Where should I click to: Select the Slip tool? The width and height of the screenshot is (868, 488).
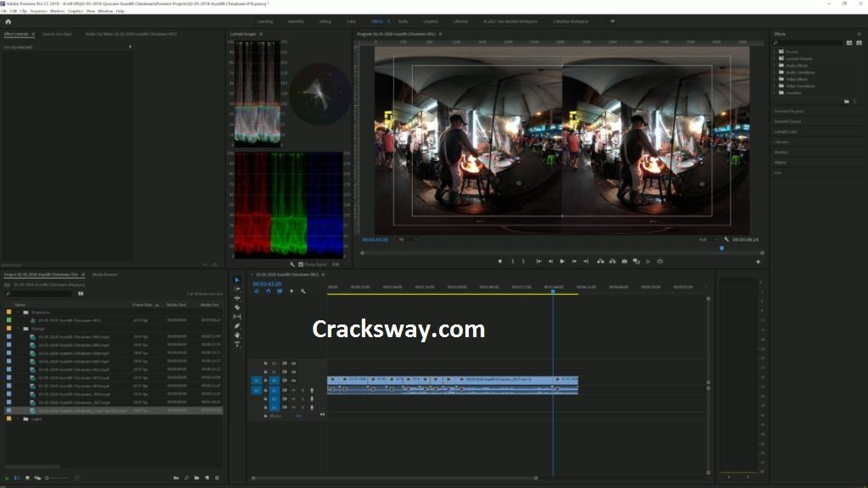click(x=237, y=317)
